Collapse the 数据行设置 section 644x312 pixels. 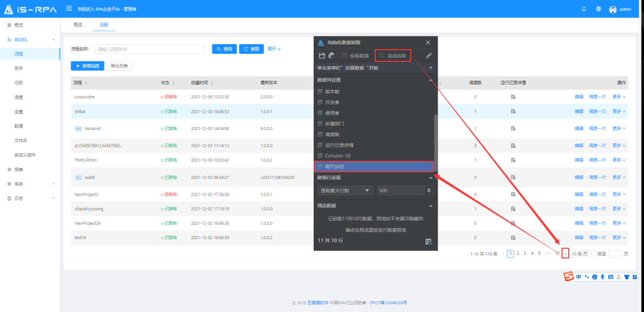[x=431, y=178]
